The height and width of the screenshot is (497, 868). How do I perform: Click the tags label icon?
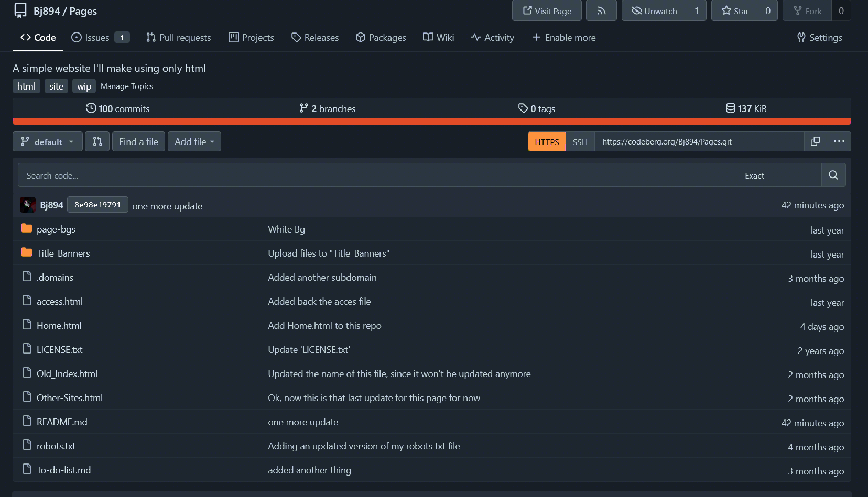(x=523, y=108)
